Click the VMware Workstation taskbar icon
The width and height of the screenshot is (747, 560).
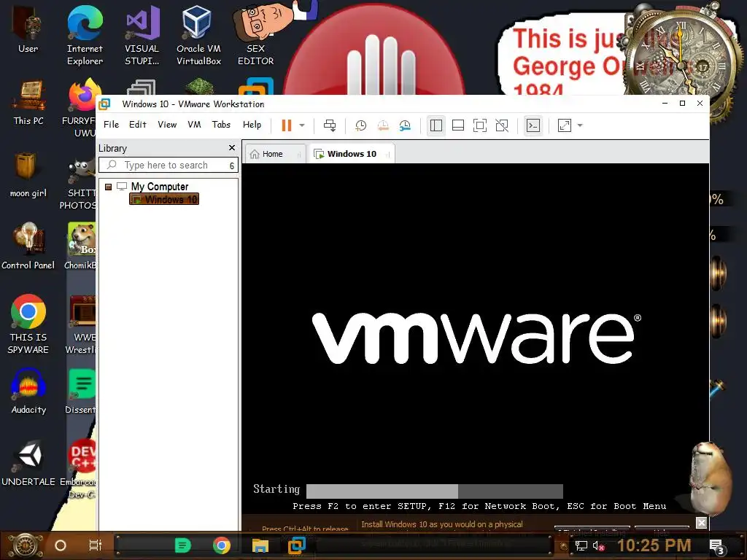pyautogui.click(x=297, y=545)
